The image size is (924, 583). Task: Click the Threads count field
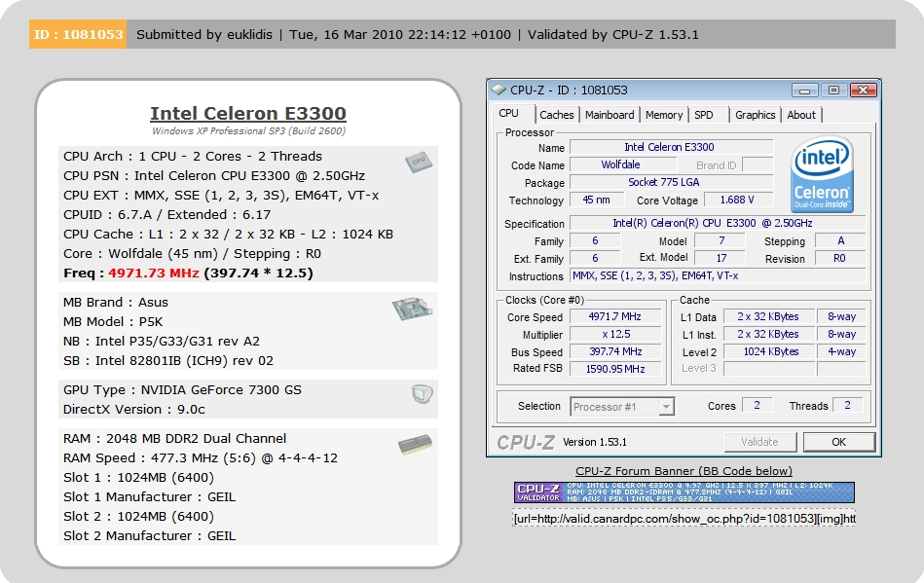848,405
